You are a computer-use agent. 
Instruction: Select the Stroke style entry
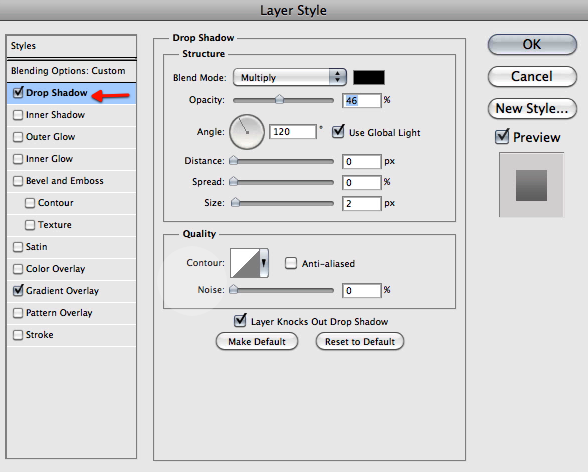coord(71,335)
